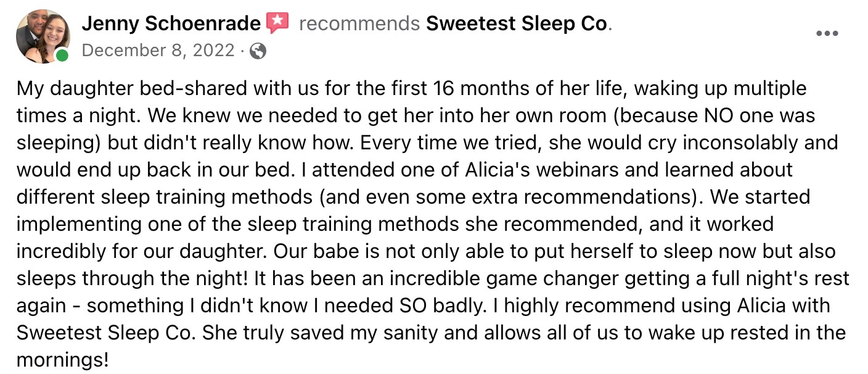Open Jenny Schoenrade's profile name link
Viewport: 868px width, 374px height.
pyautogui.click(x=171, y=24)
